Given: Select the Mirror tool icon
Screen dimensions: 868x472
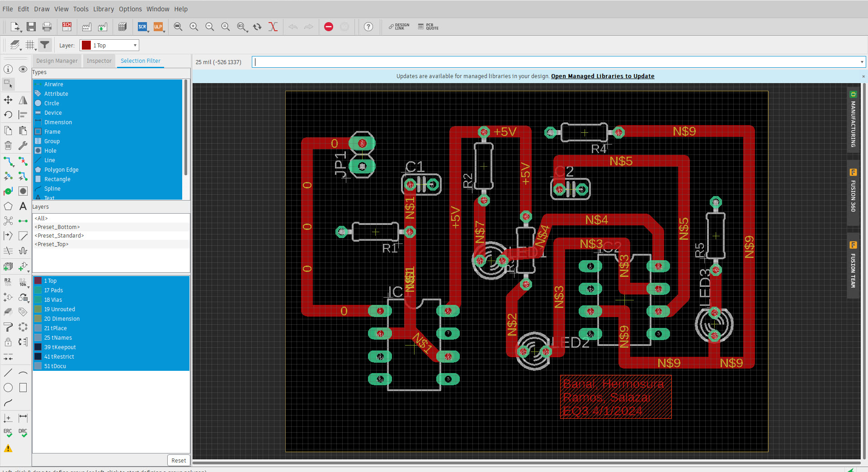Looking at the screenshot, I should tap(23, 100).
